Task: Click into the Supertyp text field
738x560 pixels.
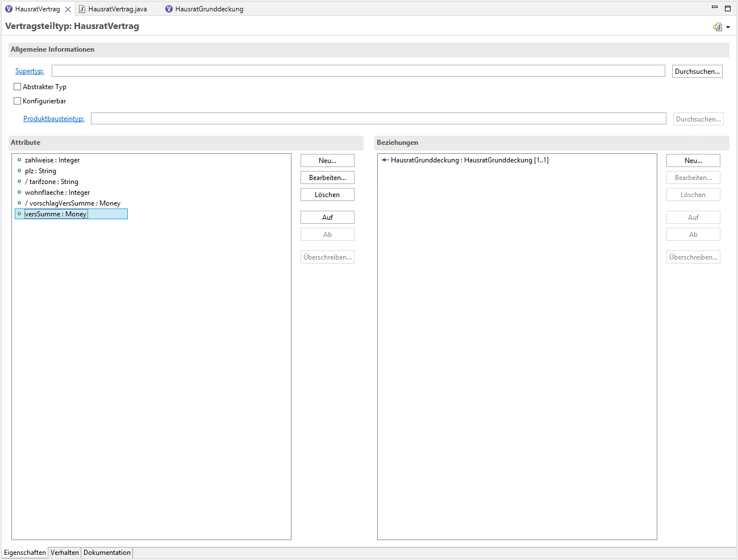Action: coord(358,71)
